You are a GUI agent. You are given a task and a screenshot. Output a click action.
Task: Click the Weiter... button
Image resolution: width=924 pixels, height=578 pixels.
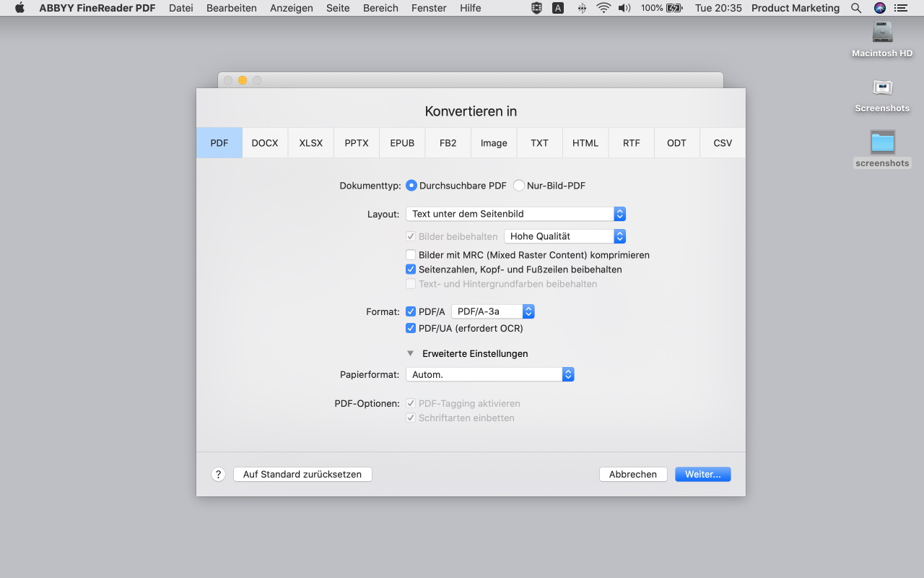pos(702,475)
